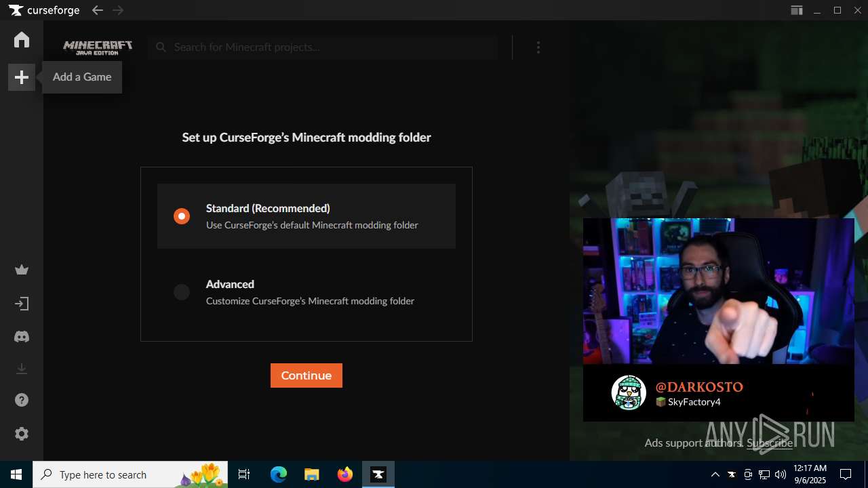Viewport: 868px width, 488px height.
Task: Open the help question mark icon
Action: pos(22,400)
